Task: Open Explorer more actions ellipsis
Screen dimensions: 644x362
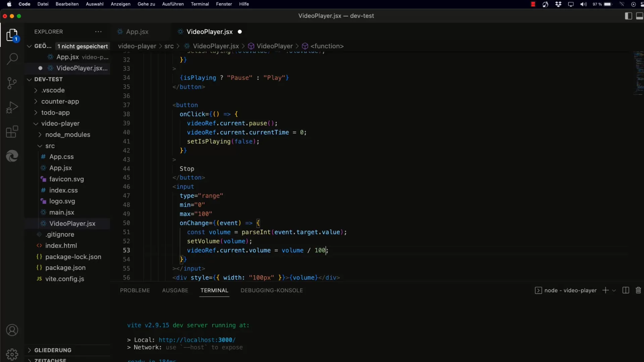Action: pyautogui.click(x=98, y=32)
